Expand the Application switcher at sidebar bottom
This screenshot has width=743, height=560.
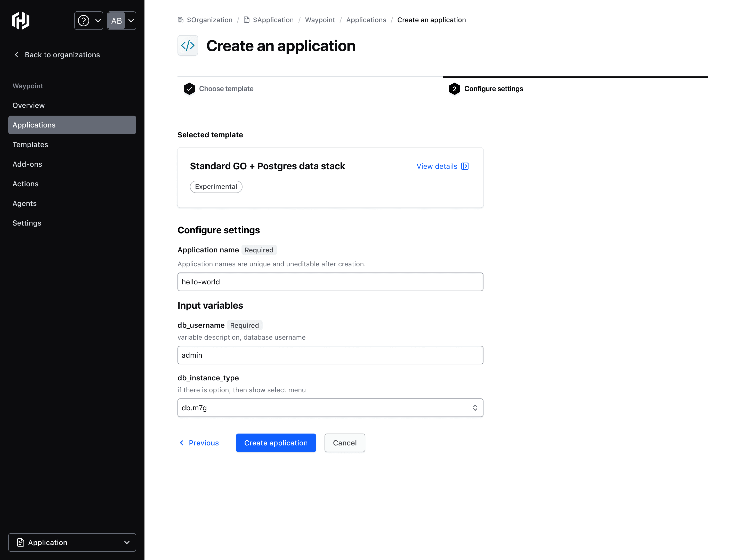point(72,542)
